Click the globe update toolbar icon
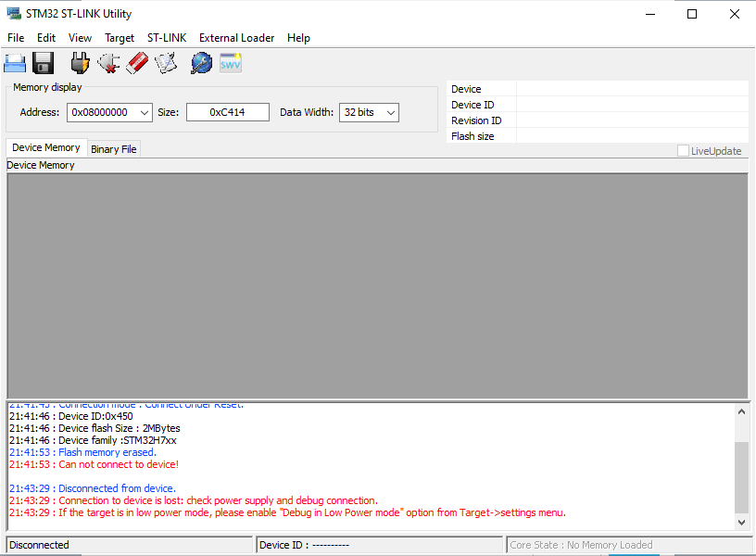 point(202,63)
